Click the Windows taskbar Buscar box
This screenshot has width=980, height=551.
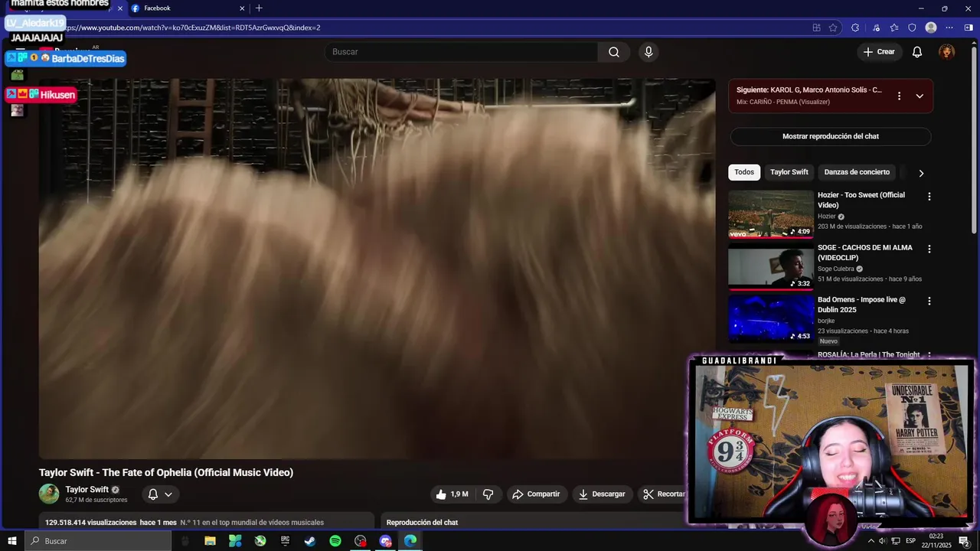point(98,541)
